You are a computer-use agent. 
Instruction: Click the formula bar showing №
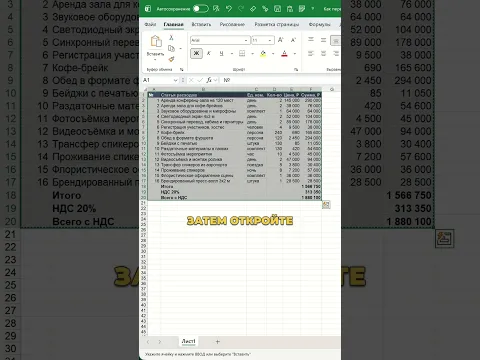pos(281,80)
